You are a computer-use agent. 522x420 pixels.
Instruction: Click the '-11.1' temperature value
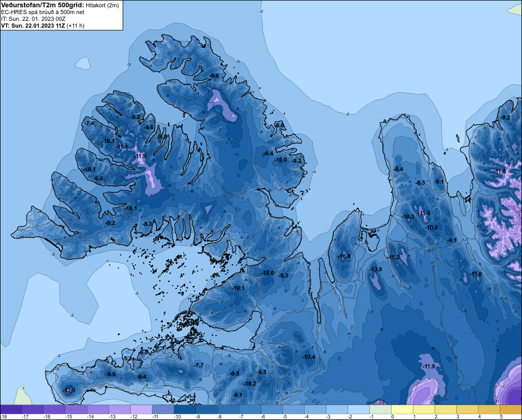coord(122,147)
